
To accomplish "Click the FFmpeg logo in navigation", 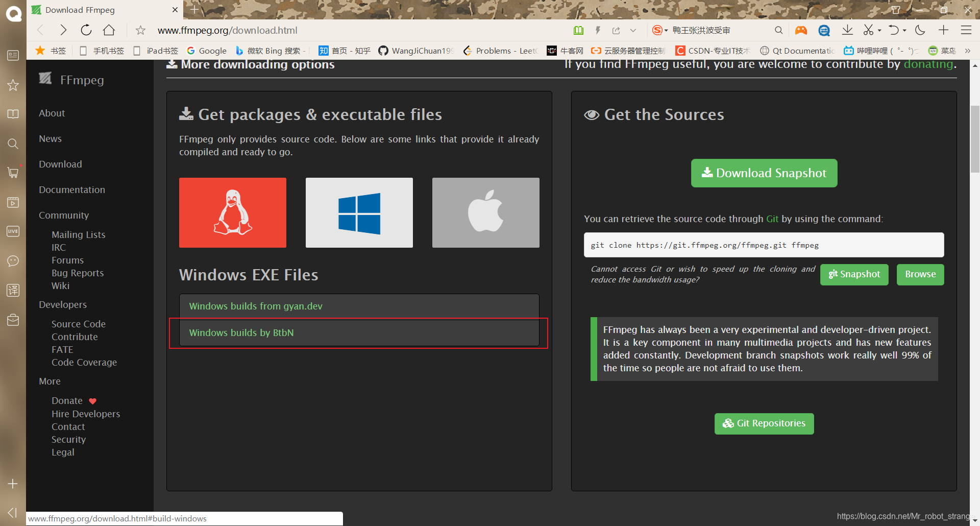I will coord(71,80).
